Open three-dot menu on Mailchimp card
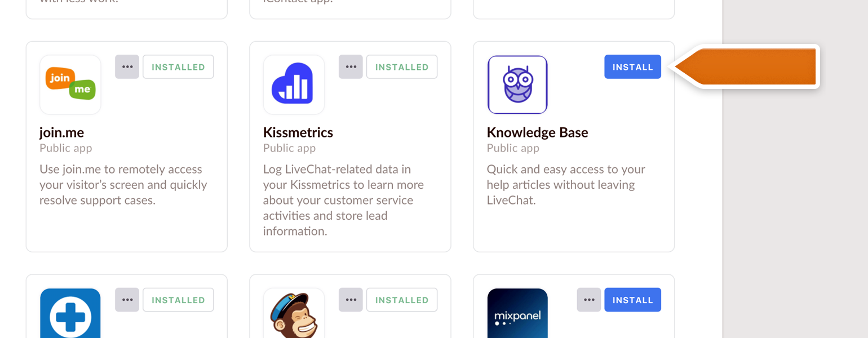The height and width of the screenshot is (338, 868). [x=351, y=300]
